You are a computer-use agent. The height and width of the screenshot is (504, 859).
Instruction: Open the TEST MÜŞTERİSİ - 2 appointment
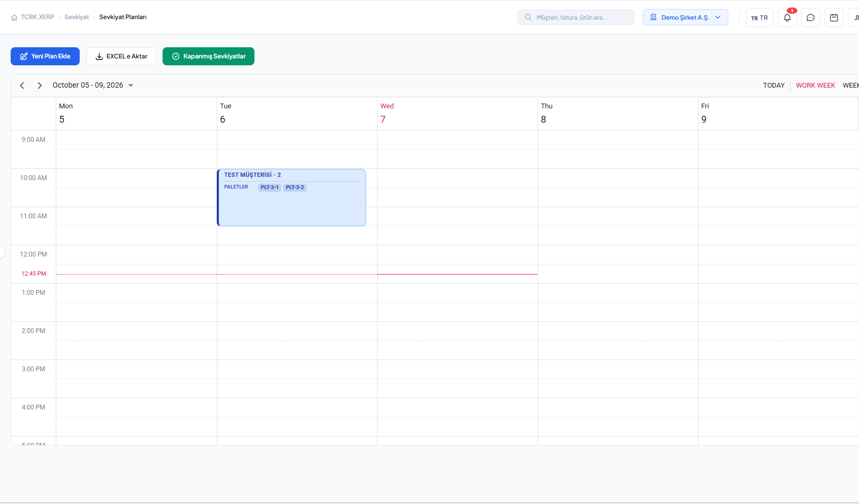point(292,198)
